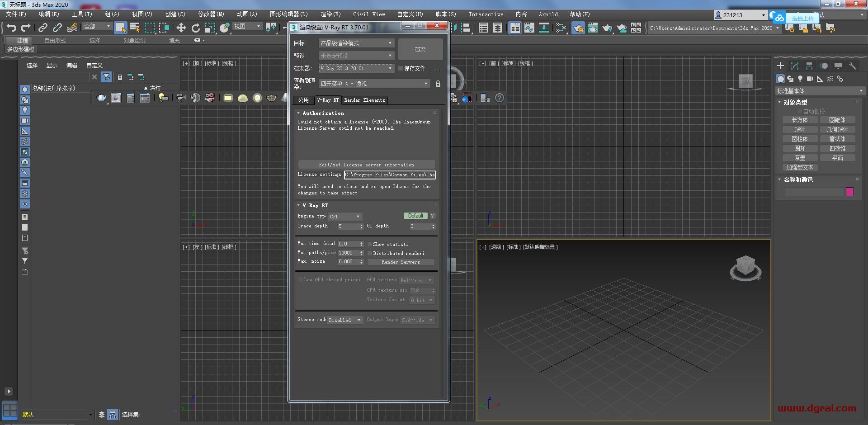Enable Distributed rendering checkbox

[370, 253]
